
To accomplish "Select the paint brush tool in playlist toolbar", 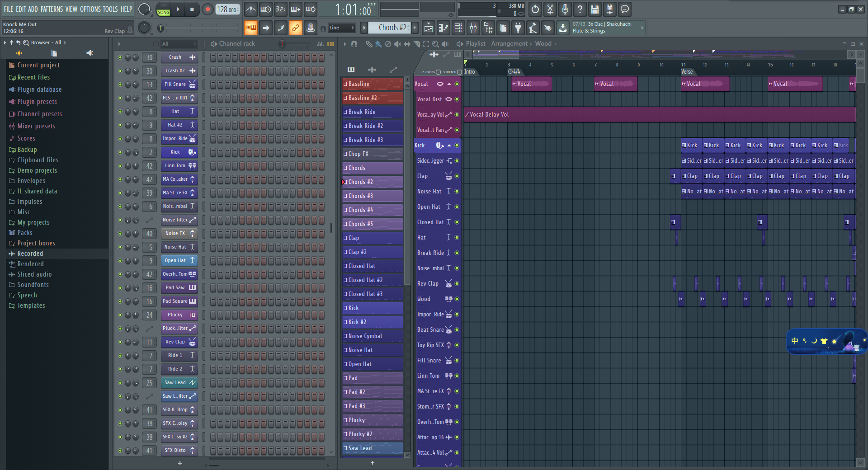I will pyautogui.click(x=379, y=44).
